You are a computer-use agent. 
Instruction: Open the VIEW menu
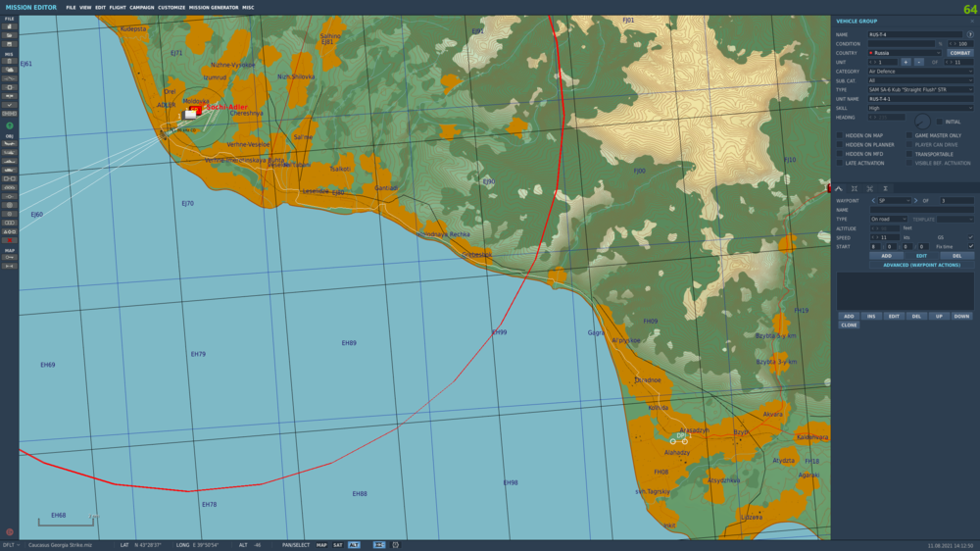(x=85, y=8)
